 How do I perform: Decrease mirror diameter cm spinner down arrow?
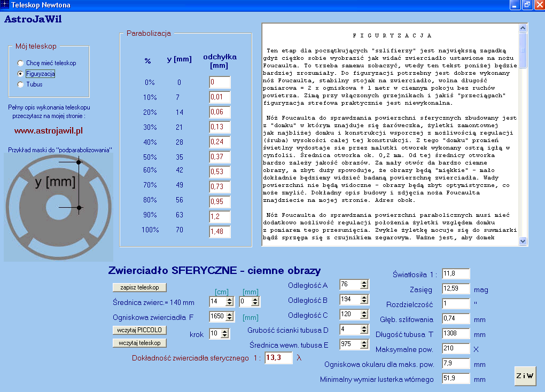[x=229, y=304]
